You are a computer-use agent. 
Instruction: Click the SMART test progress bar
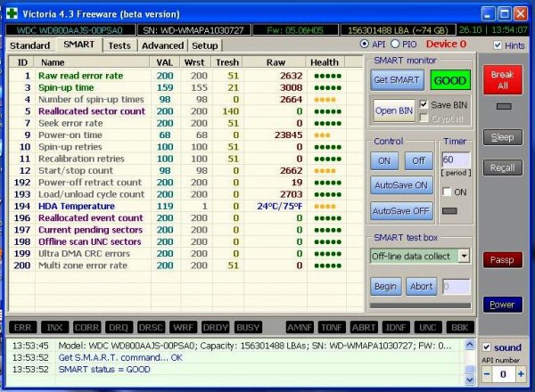[x=420, y=306]
